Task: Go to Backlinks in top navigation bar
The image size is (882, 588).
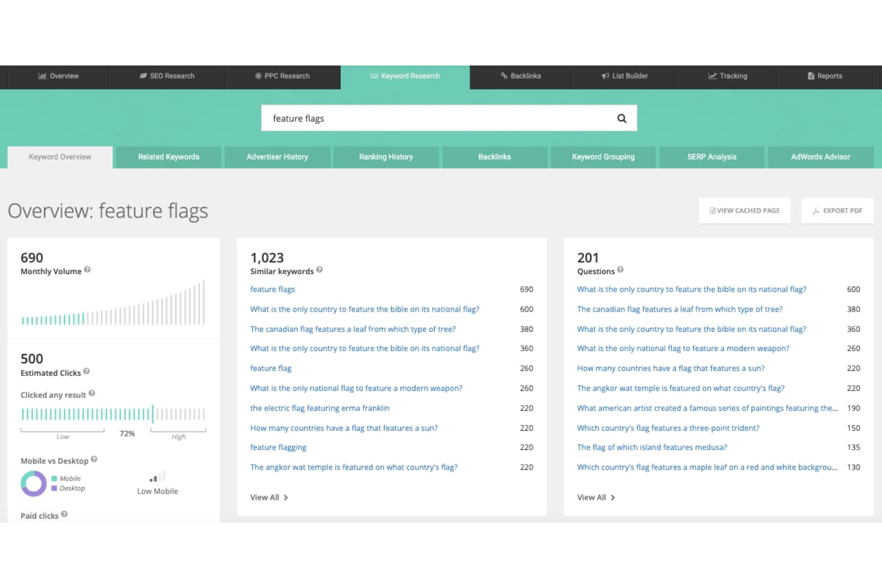Action: [521, 76]
